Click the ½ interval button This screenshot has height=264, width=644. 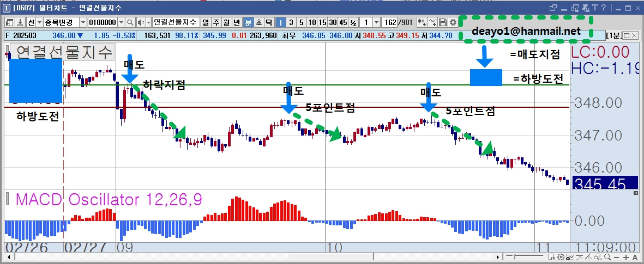(x=353, y=22)
